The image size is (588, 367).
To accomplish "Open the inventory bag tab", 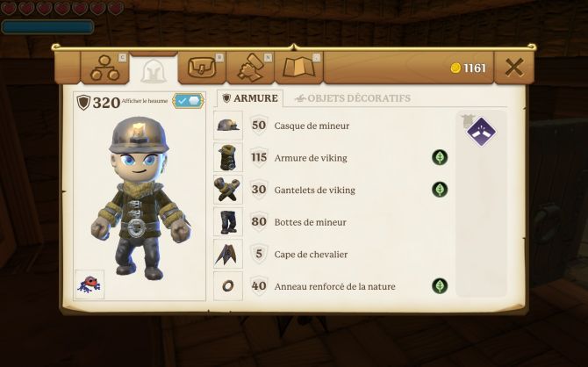I will point(202,68).
